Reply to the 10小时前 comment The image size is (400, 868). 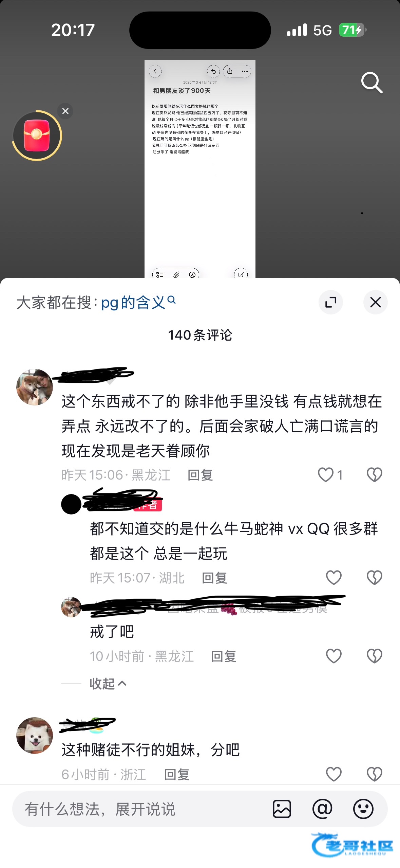[x=224, y=656]
